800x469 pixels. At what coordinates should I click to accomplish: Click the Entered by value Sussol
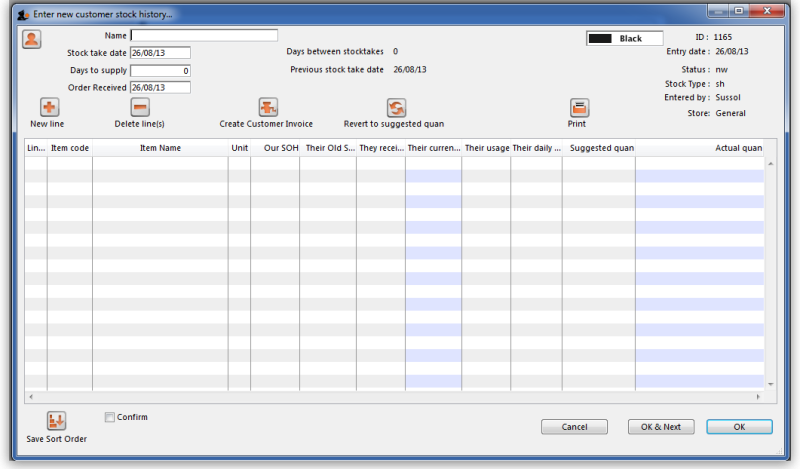click(x=728, y=97)
